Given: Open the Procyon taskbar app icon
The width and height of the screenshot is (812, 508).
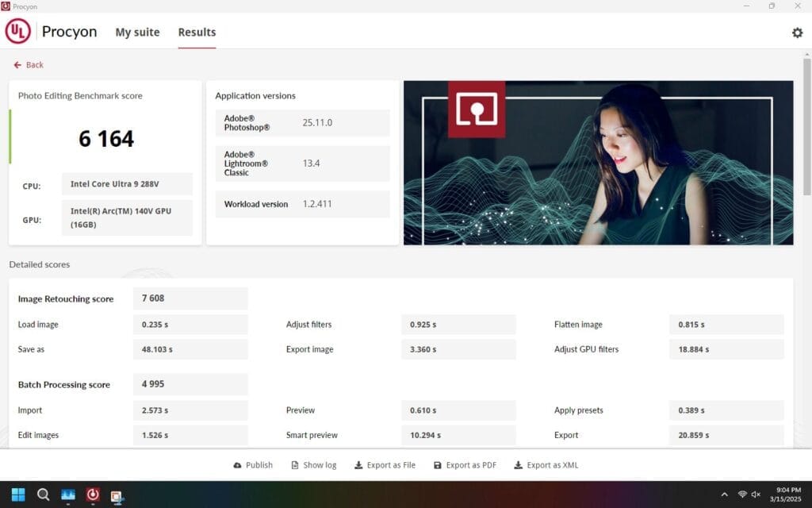Looking at the screenshot, I should click(x=93, y=495).
